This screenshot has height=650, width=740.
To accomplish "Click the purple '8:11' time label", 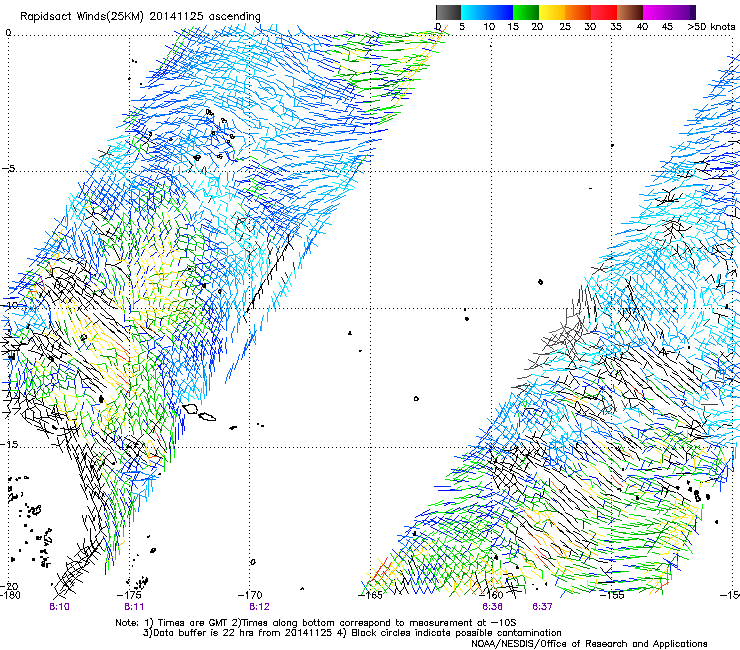I will point(134,607).
